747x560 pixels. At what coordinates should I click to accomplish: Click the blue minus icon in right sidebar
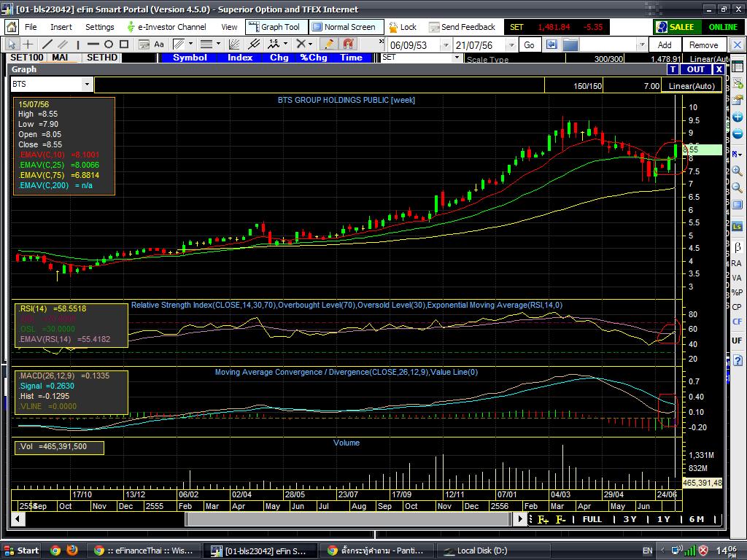coord(738,133)
